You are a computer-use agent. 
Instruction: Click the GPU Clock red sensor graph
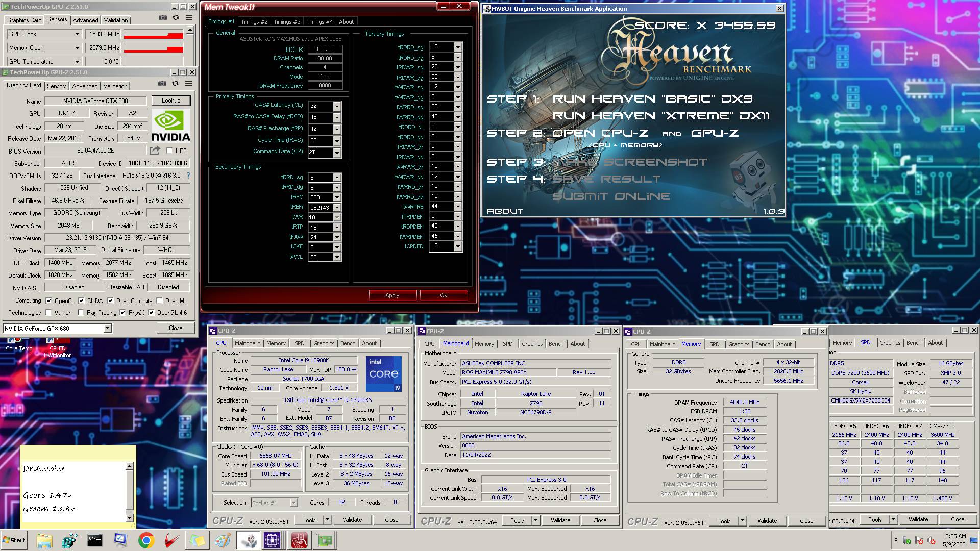click(x=153, y=34)
